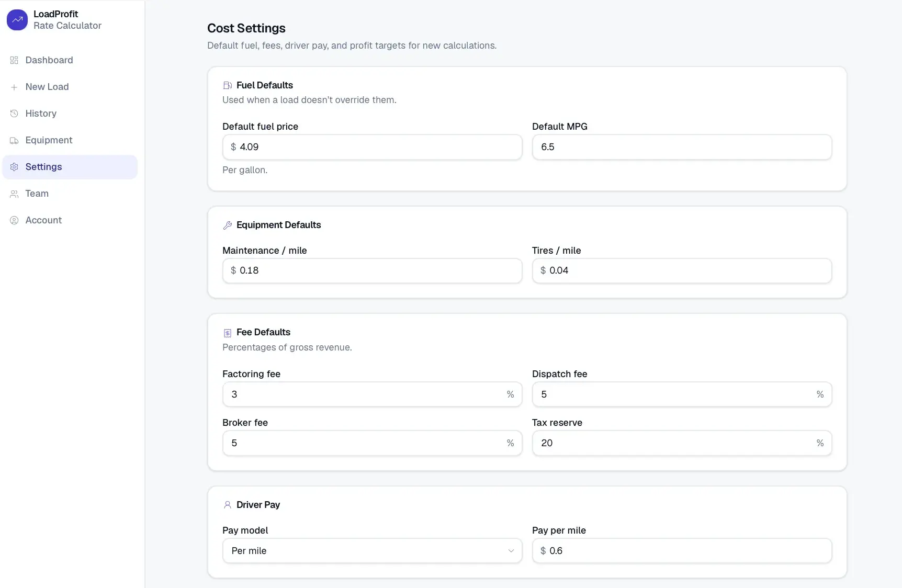Select the Settings sidebar item

coord(70,167)
